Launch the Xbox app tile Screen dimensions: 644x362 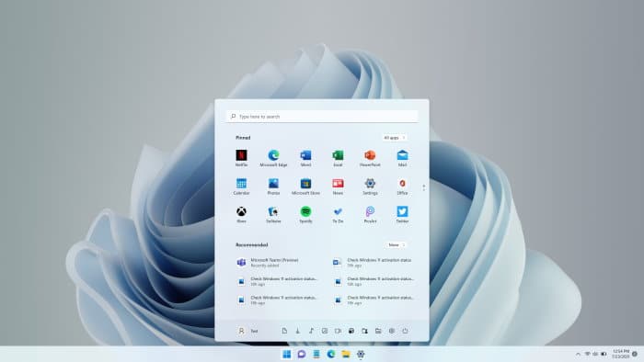tap(241, 214)
